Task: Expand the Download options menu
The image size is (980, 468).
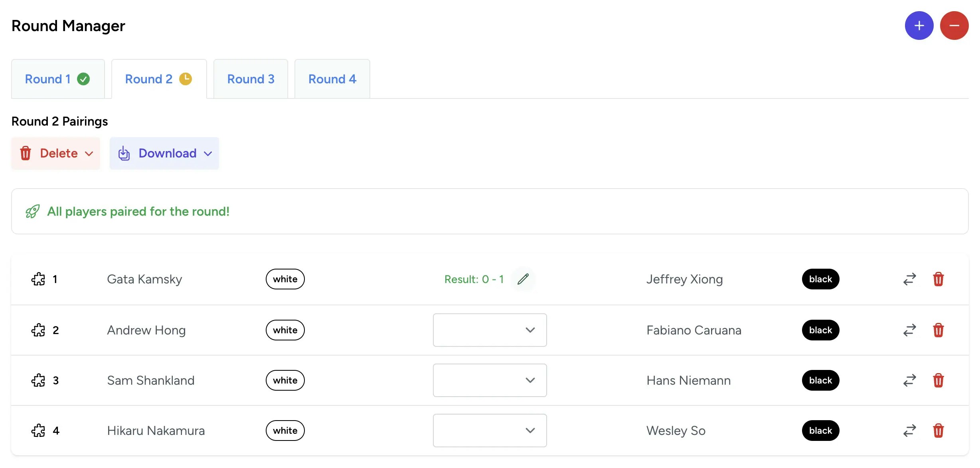Action: coord(164,153)
